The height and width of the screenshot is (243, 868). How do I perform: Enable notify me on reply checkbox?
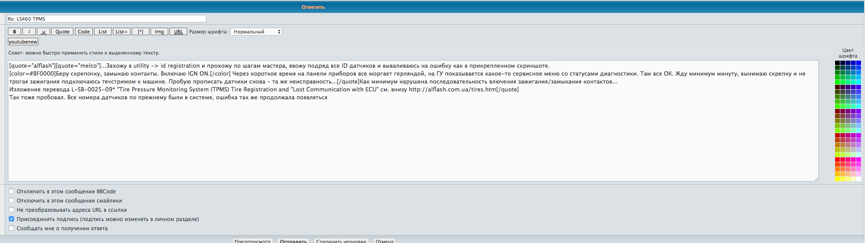pos(11,228)
